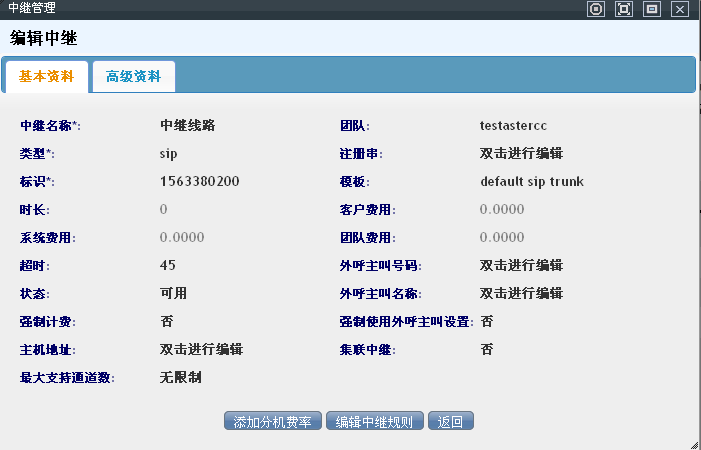Viewport: 701px width, 450px height.
Task: Toggle 强制使用外呼主叫设置 value 否
Action: (486, 322)
